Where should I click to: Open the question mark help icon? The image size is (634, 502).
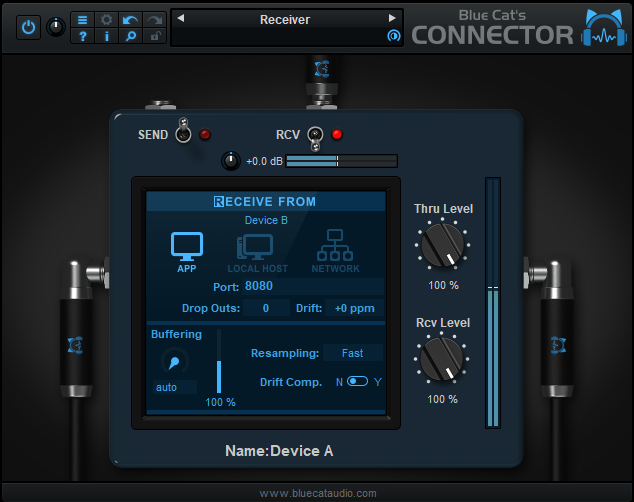pyautogui.click(x=83, y=36)
